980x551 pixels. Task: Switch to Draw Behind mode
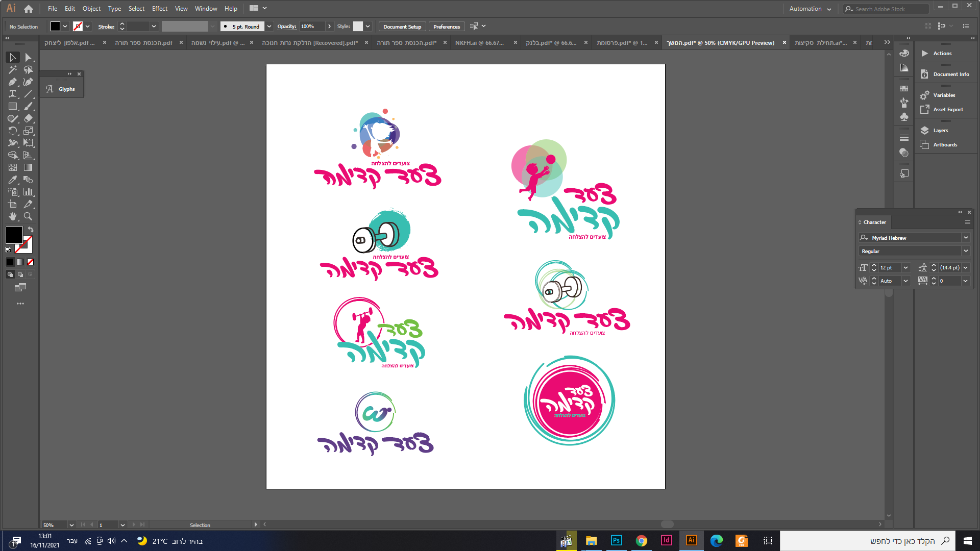point(20,274)
